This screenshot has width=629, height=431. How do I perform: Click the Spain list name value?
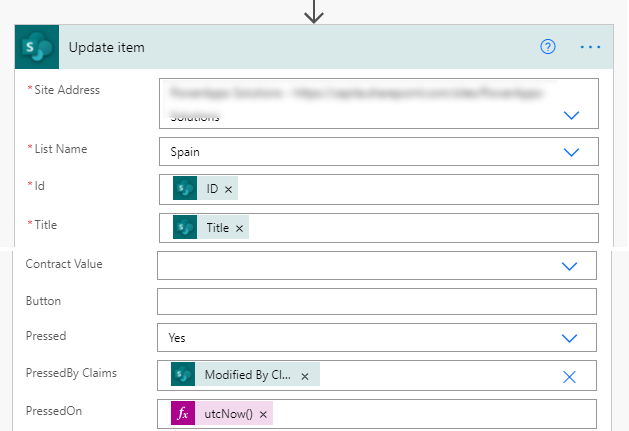tap(185, 152)
